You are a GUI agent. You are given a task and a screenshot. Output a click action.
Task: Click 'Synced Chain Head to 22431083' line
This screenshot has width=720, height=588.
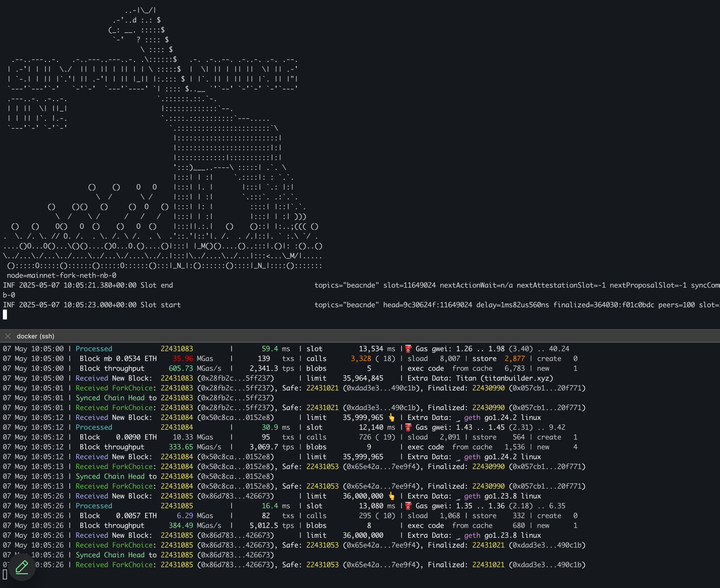175,398
